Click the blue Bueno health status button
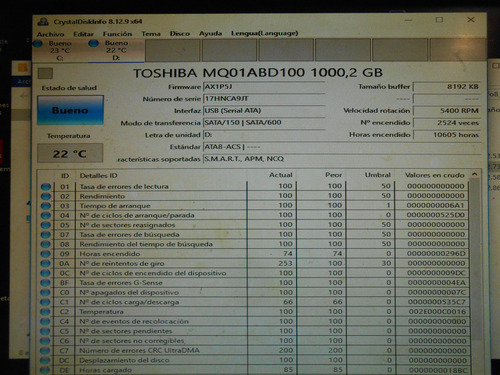 70,110
